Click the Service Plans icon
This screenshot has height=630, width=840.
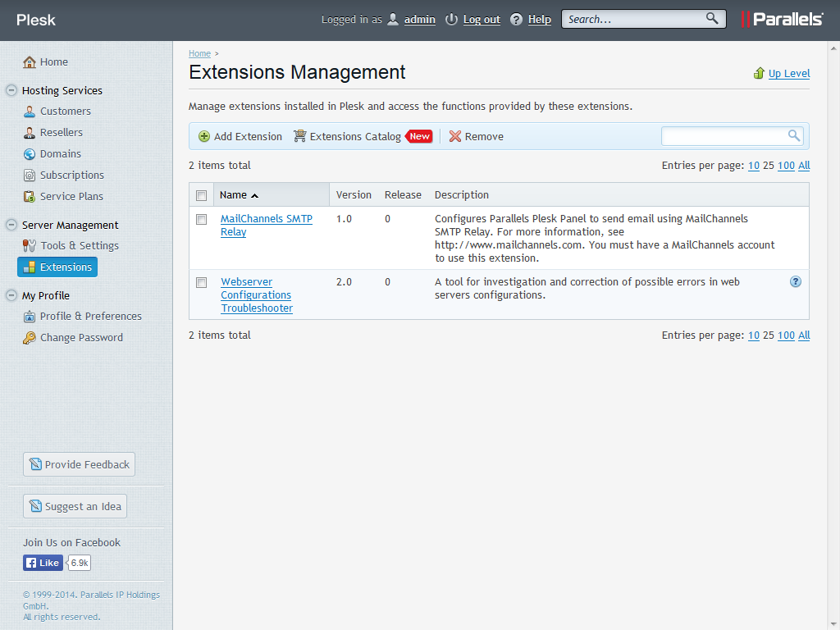pyautogui.click(x=30, y=197)
